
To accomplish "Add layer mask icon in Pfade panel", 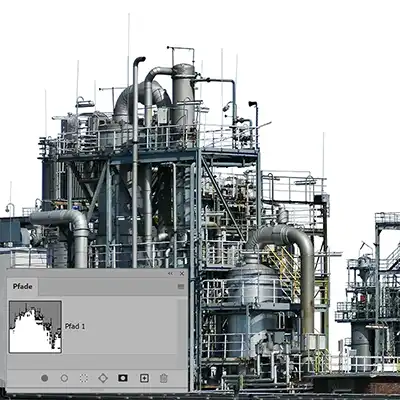I will click(x=123, y=378).
